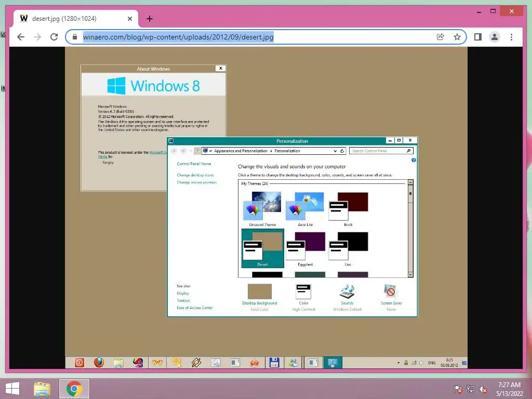532x399 pixels.
Task: Choose the Brick high contrast theme
Action: pos(348,209)
